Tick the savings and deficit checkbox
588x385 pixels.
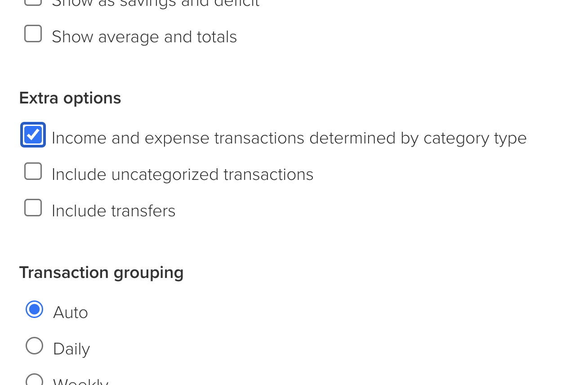coord(33,1)
